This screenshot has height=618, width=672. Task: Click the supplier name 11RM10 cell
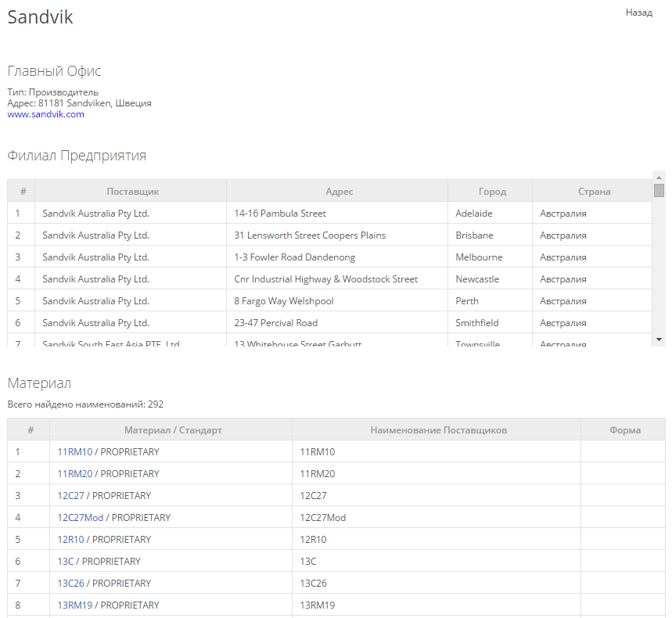437,451
